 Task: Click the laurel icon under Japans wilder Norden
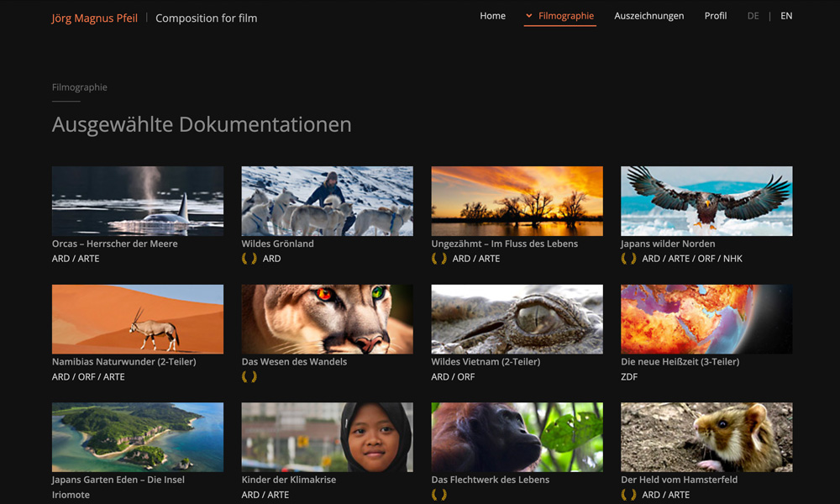(x=628, y=259)
